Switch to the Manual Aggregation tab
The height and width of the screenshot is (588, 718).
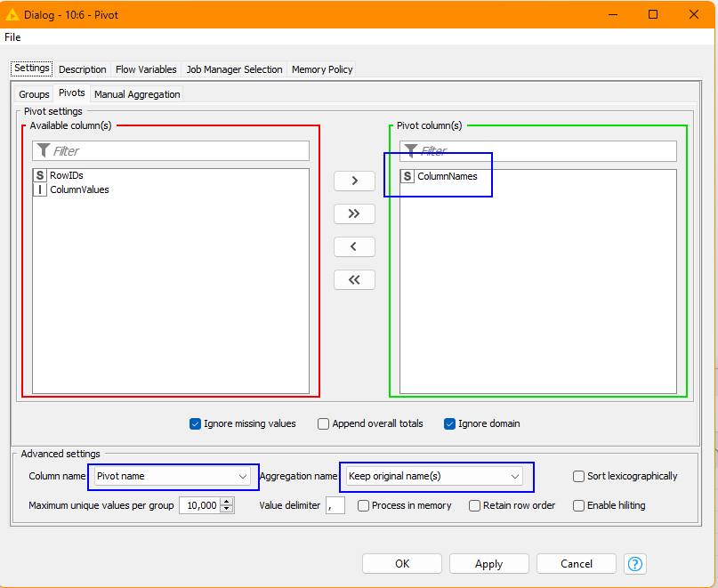coord(137,94)
